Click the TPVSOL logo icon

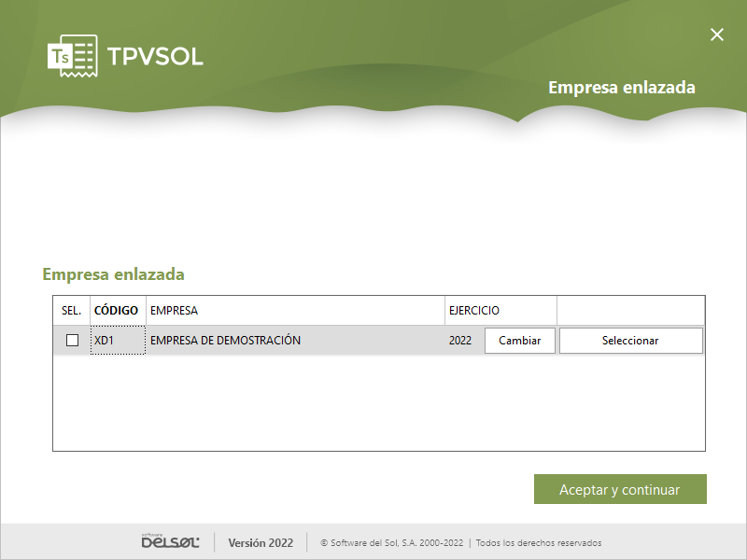tap(73, 56)
